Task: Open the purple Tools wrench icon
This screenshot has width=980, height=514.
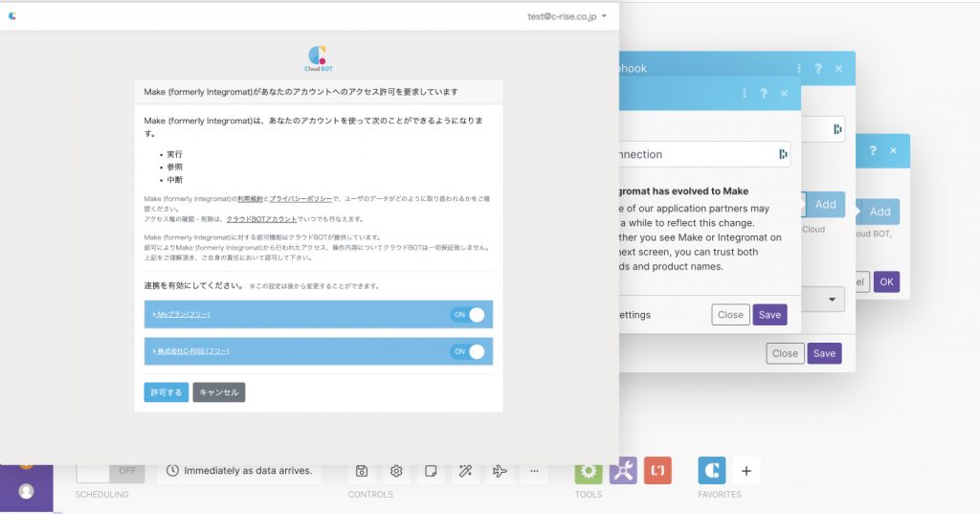Action: pos(623,471)
